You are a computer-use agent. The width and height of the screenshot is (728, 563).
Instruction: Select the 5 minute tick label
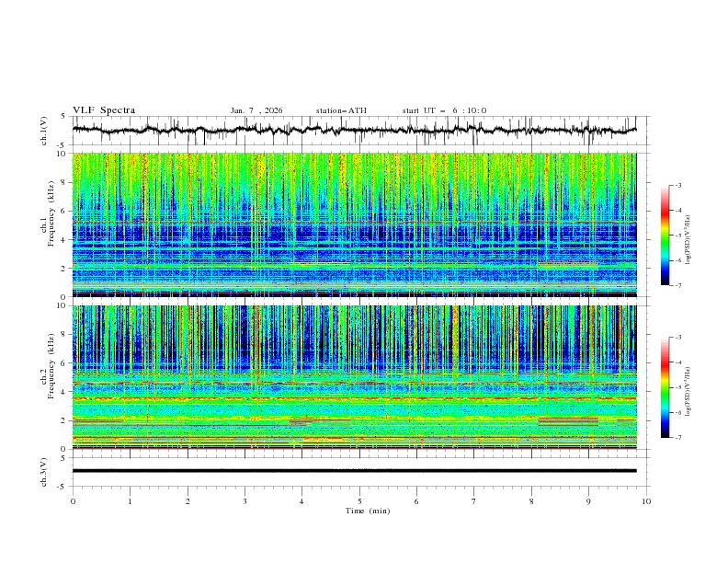point(359,501)
